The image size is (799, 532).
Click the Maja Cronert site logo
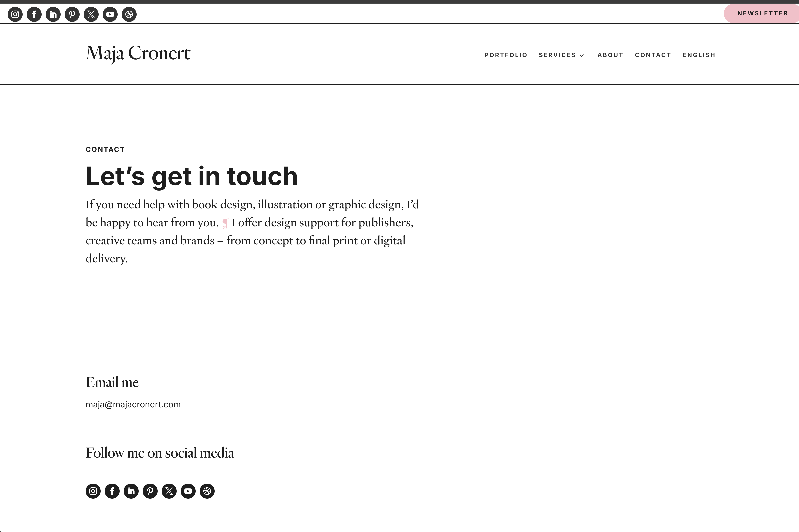point(138,53)
